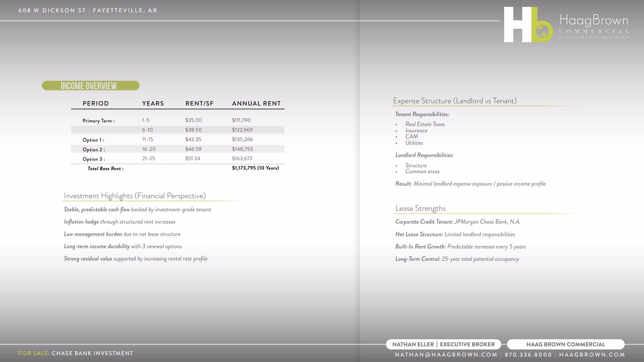Click the Expense Structure section heading
Viewport: 644px width, 362px height.
[x=455, y=101]
